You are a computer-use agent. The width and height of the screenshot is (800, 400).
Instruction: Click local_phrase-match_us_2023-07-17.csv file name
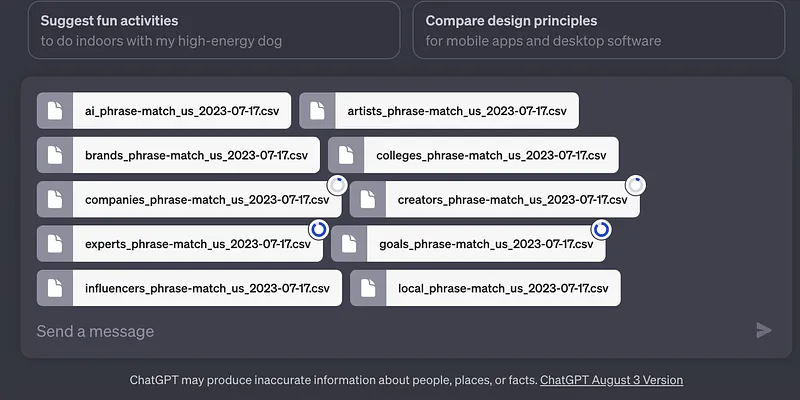504,289
